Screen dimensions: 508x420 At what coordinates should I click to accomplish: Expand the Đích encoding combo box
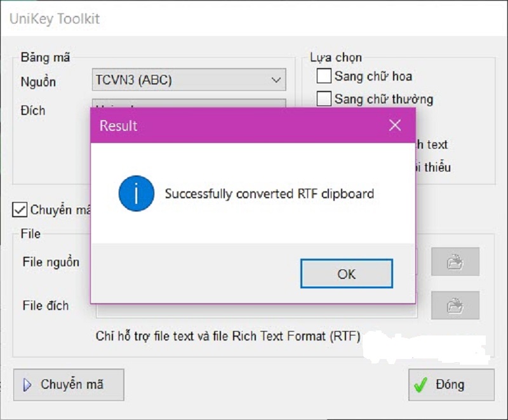click(188, 103)
